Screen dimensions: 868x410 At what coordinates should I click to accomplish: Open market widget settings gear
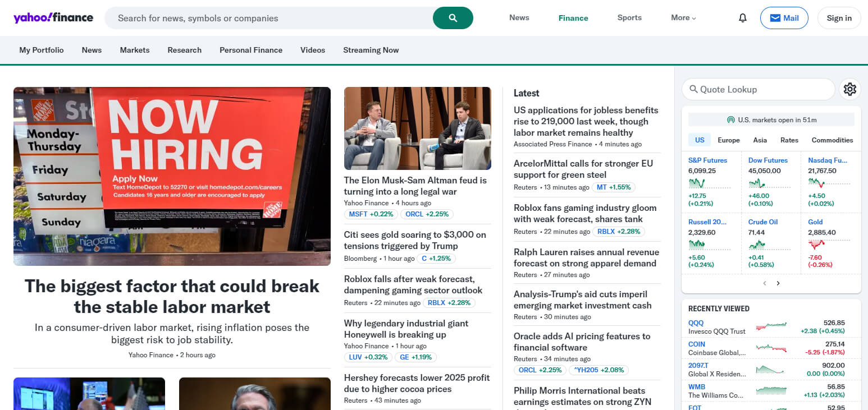click(x=850, y=89)
